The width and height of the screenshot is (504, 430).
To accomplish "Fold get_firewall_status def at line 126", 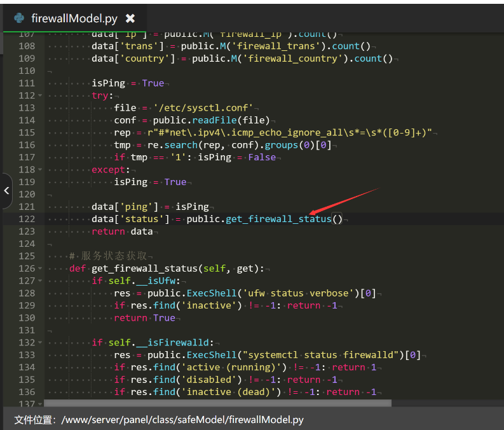I will click(40, 268).
